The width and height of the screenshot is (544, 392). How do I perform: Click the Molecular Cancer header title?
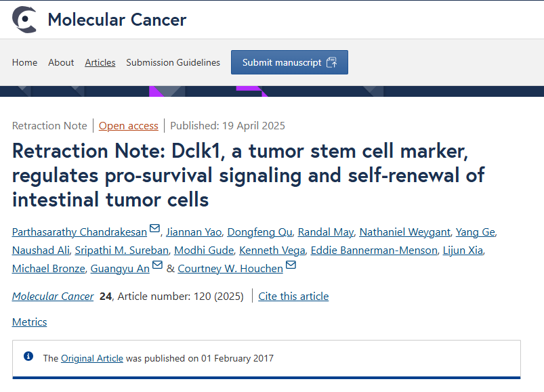point(117,20)
